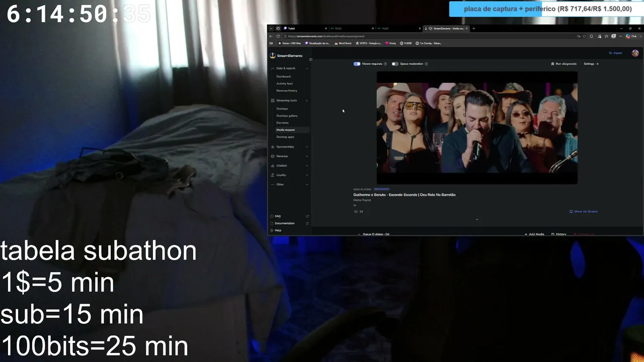Click Add Media button
Viewport: 644px width, 362px height.
pyautogui.click(x=534, y=234)
